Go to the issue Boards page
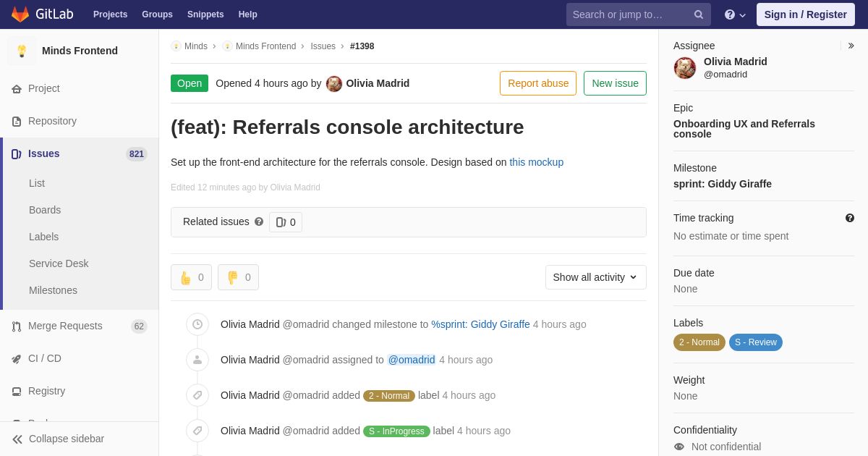This screenshot has width=868, height=456. (x=45, y=210)
